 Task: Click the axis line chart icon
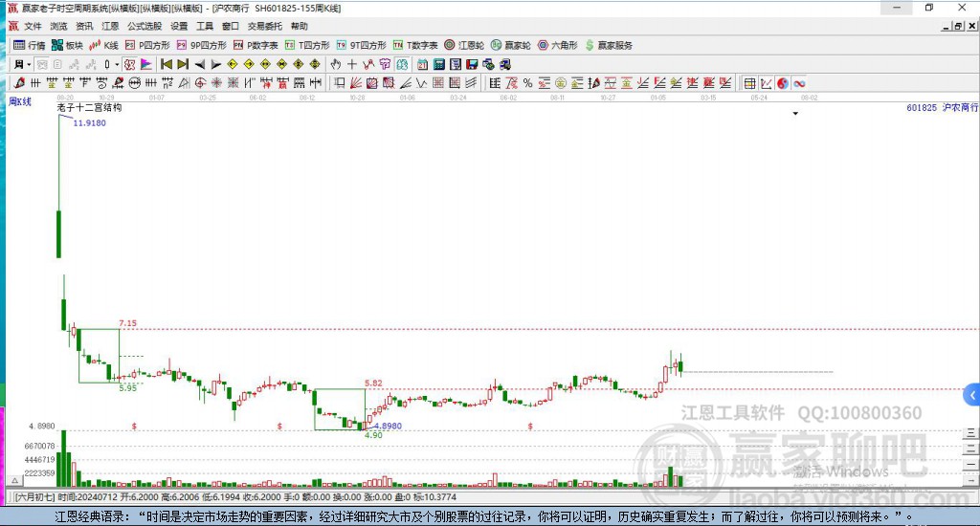point(767,83)
